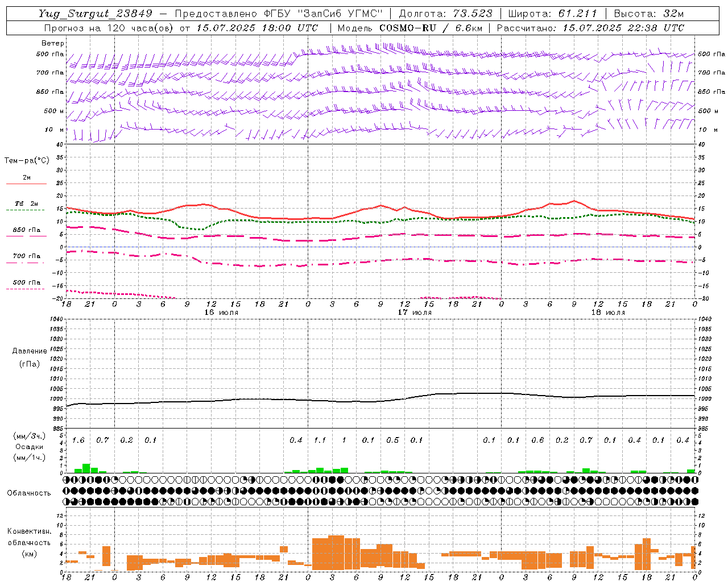Click the Осадки precipitation label

29,447
